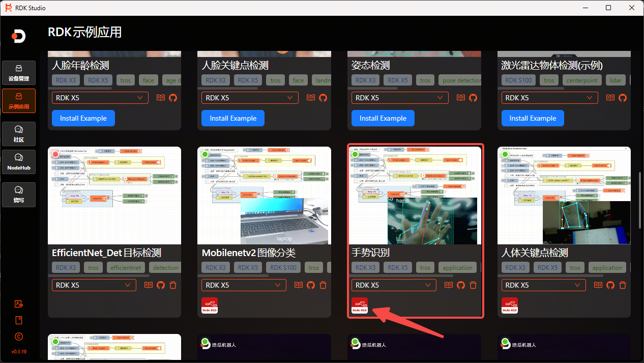Click Install Example for 人脸关键点检测
Viewport: 644px width, 363px height.
point(233,118)
